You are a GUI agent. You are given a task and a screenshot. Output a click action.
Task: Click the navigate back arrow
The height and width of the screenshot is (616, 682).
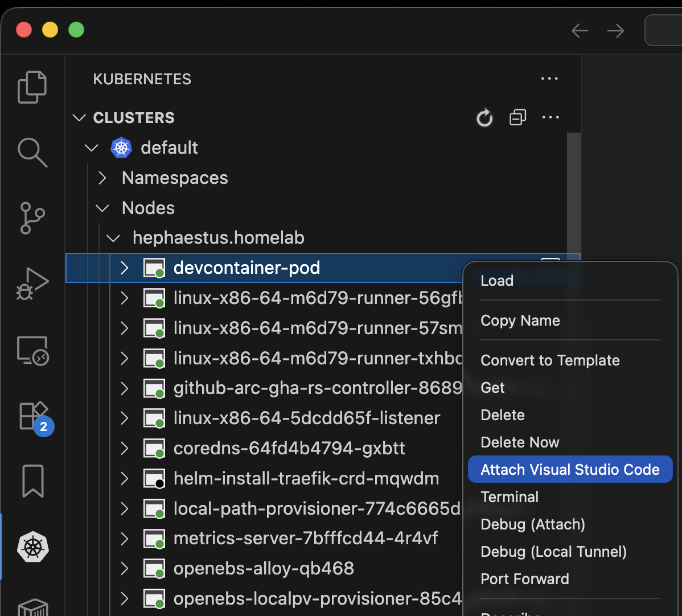click(x=580, y=31)
